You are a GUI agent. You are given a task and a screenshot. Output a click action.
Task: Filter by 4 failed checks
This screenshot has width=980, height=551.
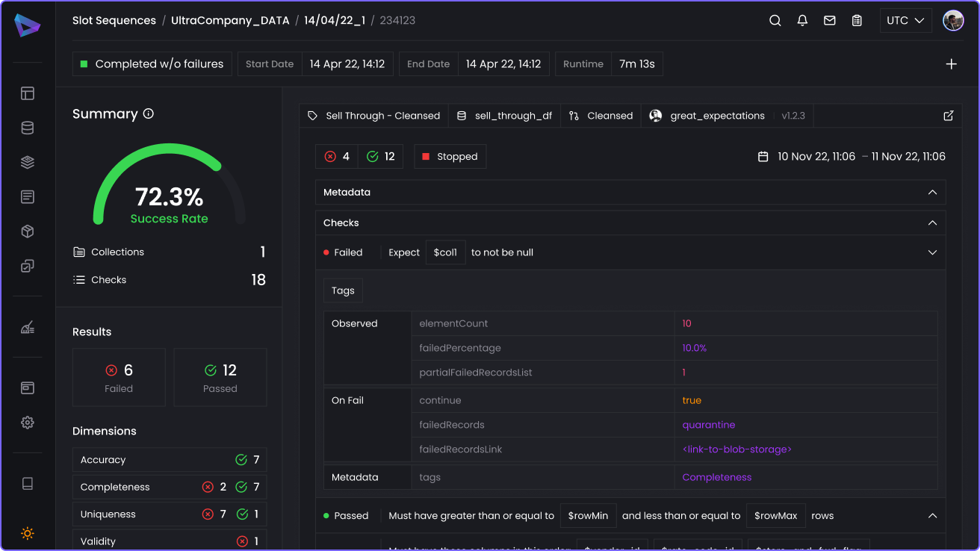tap(337, 157)
